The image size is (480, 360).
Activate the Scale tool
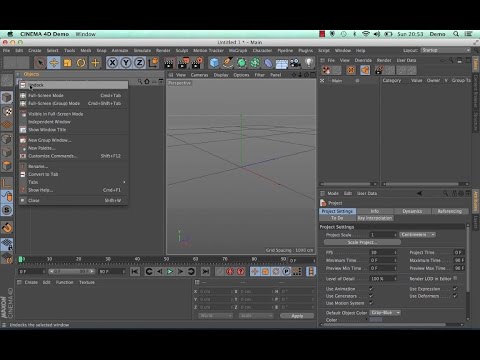pyautogui.click(x=68, y=62)
